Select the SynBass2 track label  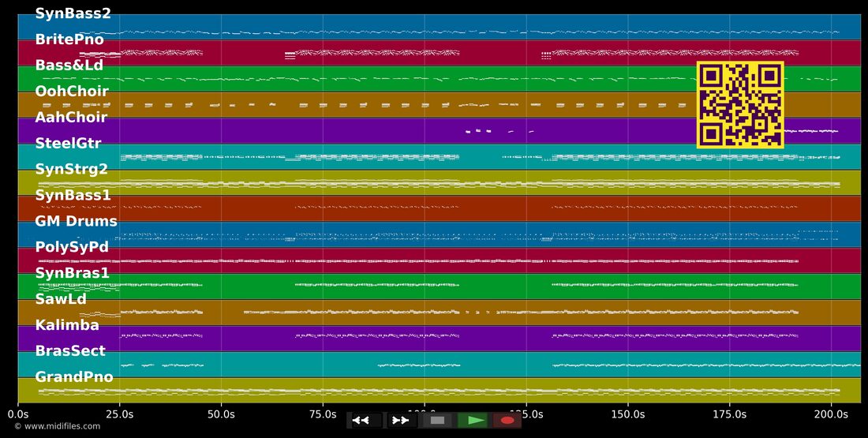click(x=73, y=13)
